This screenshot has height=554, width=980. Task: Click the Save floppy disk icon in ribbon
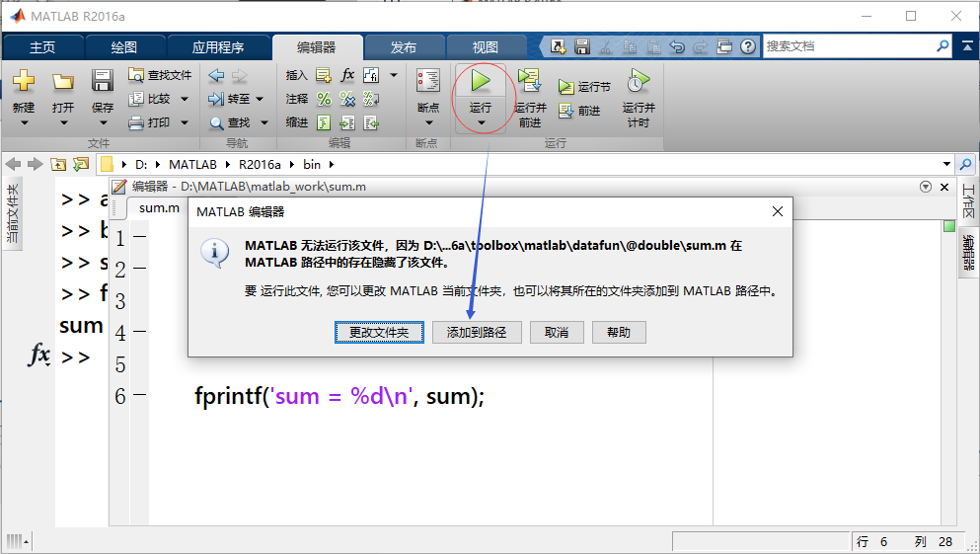coord(103,81)
